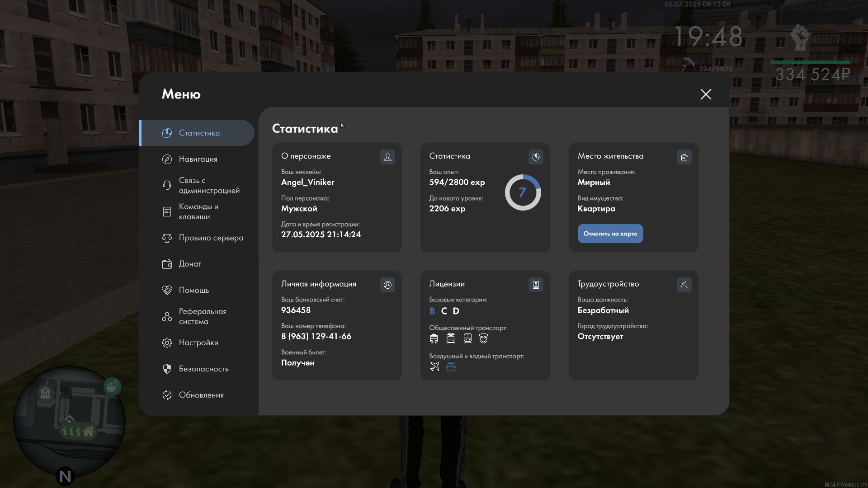Click the chart icon on Статистика card
The width and height of the screenshot is (868, 488).
coord(536,157)
